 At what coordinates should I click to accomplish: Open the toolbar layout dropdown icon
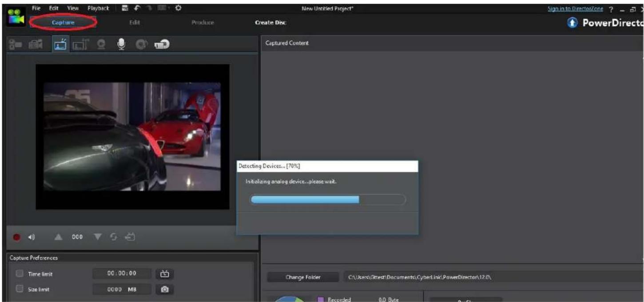click(x=163, y=8)
